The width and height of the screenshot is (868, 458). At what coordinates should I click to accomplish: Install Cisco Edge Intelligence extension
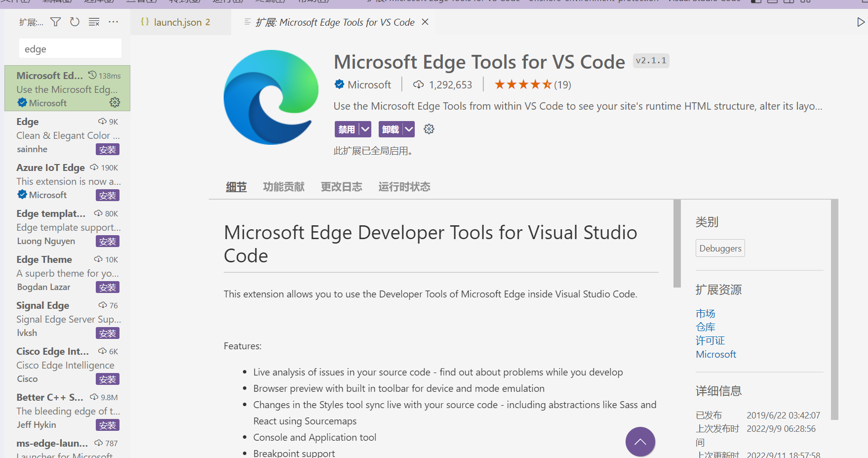pos(108,379)
